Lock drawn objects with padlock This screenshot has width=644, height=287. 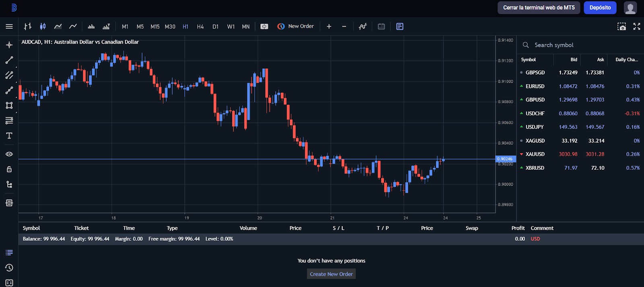(9, 169)
